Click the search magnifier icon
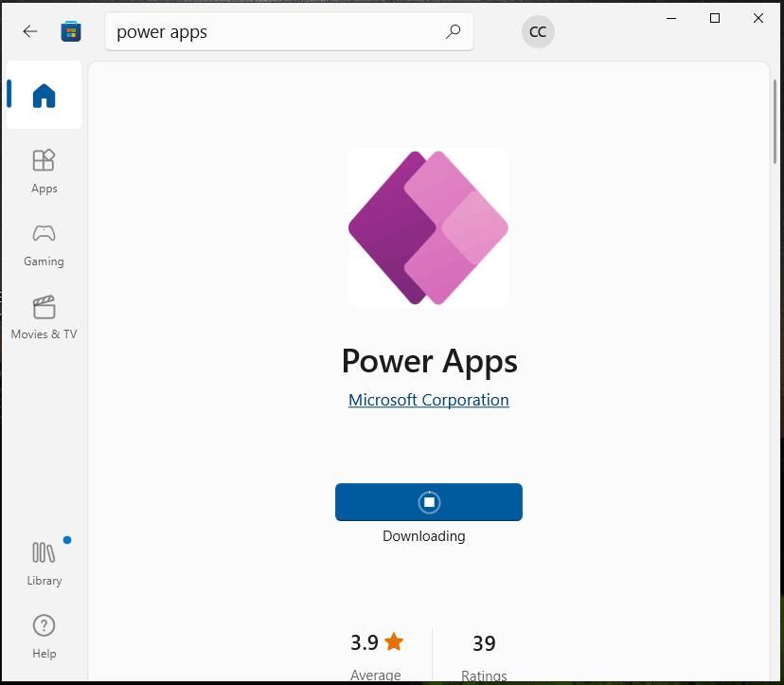 coord(453,31)
